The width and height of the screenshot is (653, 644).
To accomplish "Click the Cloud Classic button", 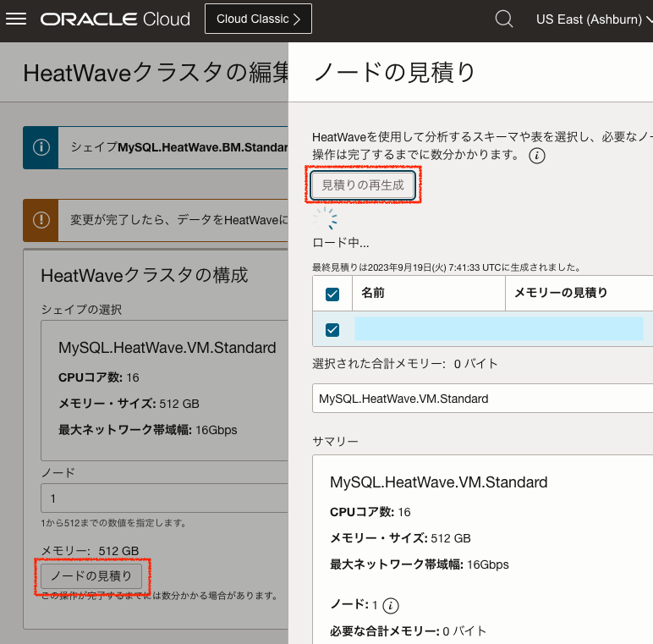I will point(258,19).
